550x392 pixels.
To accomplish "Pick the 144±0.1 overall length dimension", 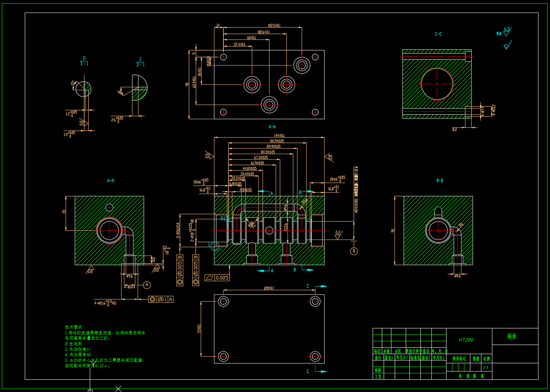I will (x=279, y=135).
